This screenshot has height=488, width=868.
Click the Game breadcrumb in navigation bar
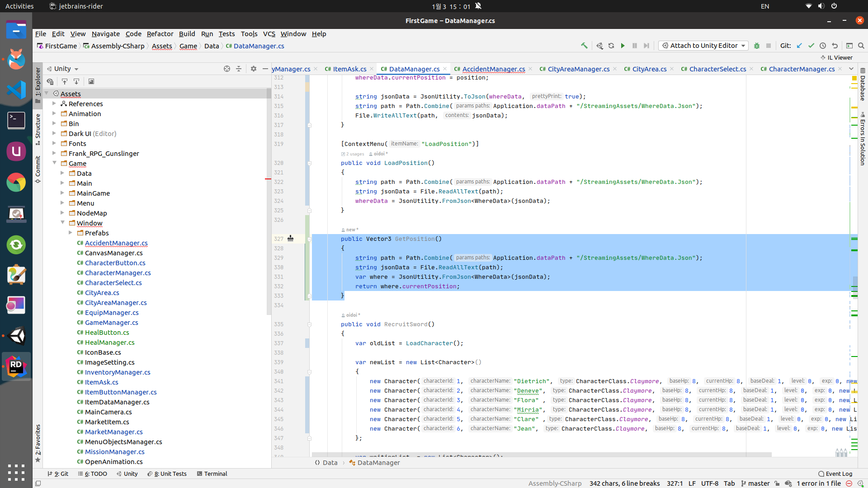pos(188,46)
